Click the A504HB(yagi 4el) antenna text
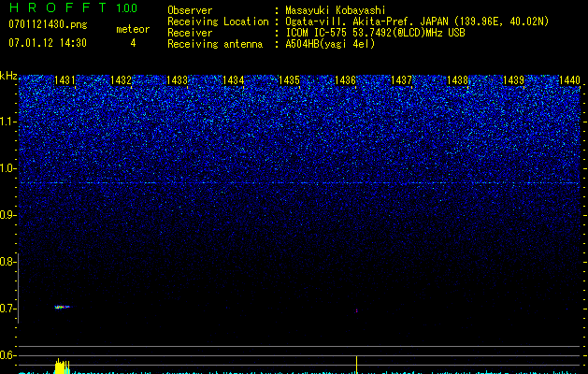 click(x=330, y=44)
